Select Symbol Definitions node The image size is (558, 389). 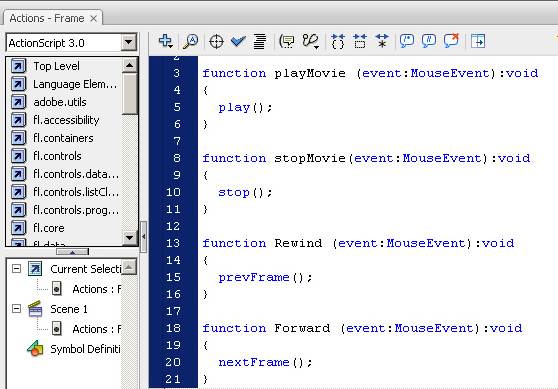(85, 349)
